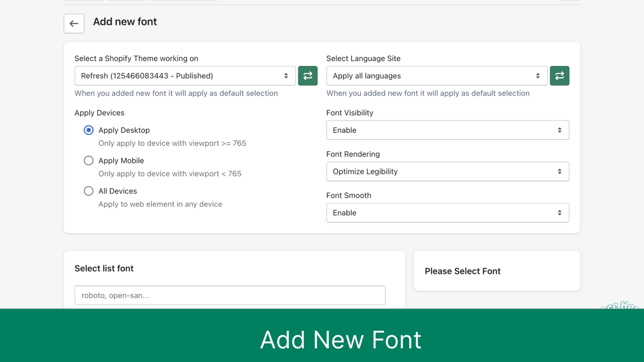Click the 'Font Rendering' label

353,154
